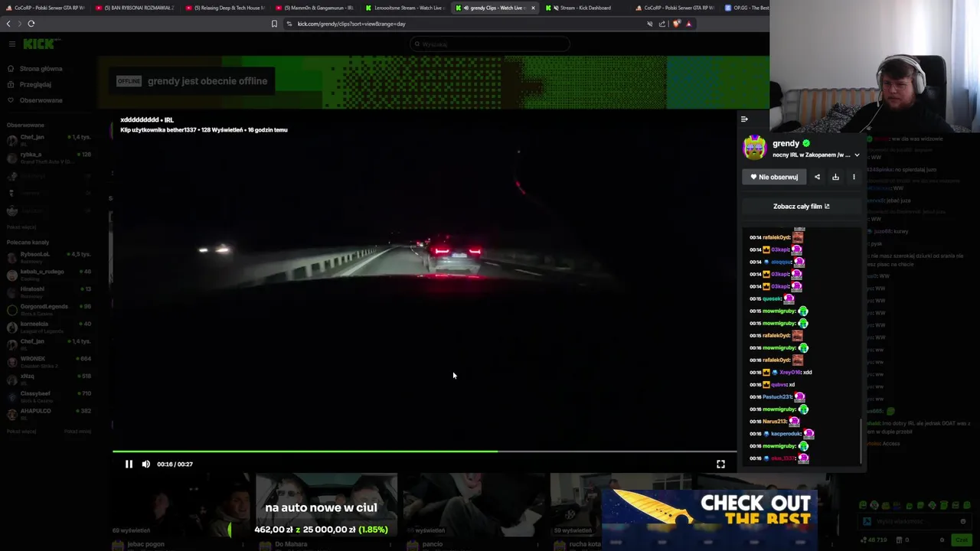The height and width of the screenshot is (551, 980).
Task: Download the clip using download icon
Action: pyautogui.click(x=835, y=177)
